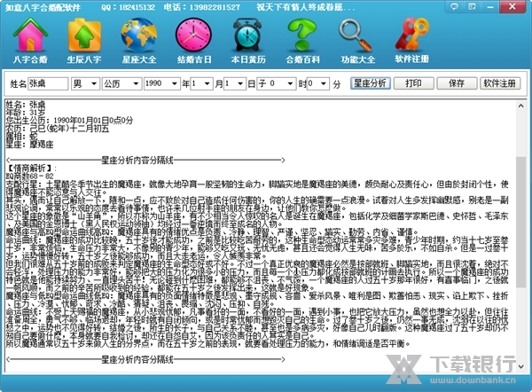Click the window menu icon in title bar
Screen dimensions: 532x392
point(472,6)
